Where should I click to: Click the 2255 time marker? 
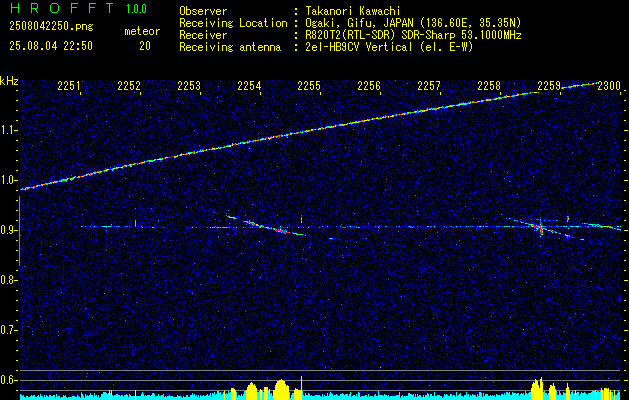point(309,86)
